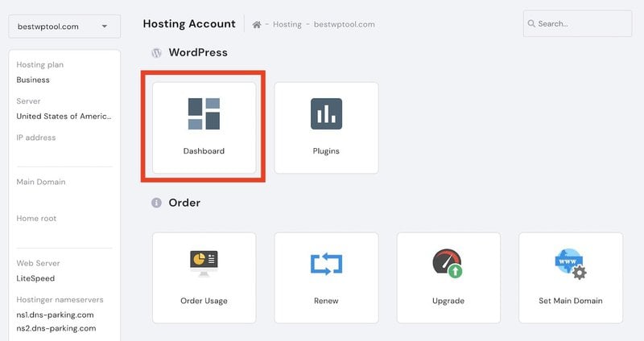Select the Dashboard card label

click(x=204, y=151)
